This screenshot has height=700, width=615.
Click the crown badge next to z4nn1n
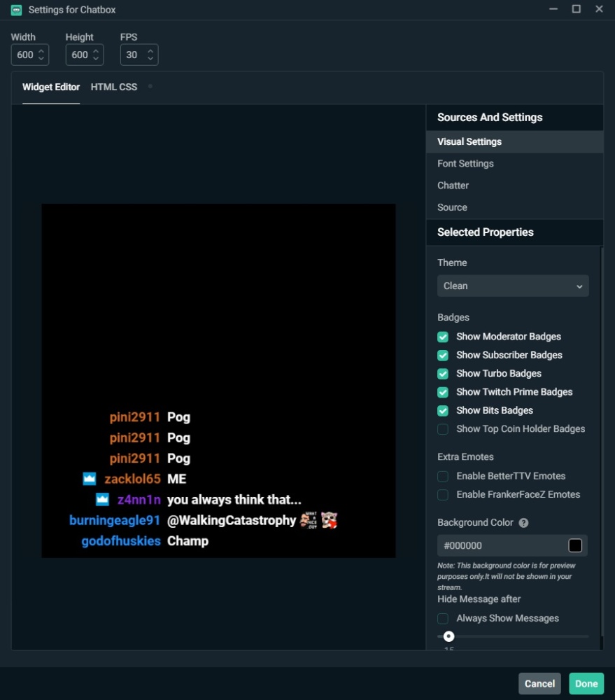(102, 500)
